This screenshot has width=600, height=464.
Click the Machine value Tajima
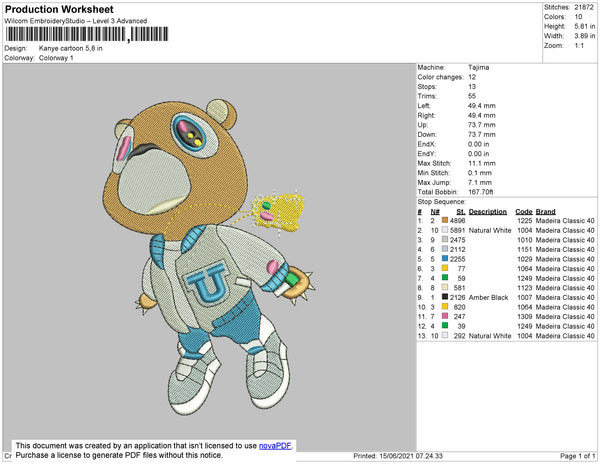(x=479, y=67)
